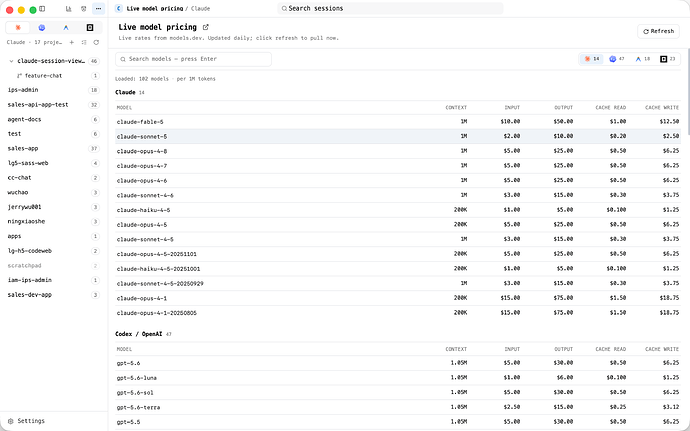Filter by the chip showing 18 models
This screenshot has height=431, width=690.
(x=642, y=59)
